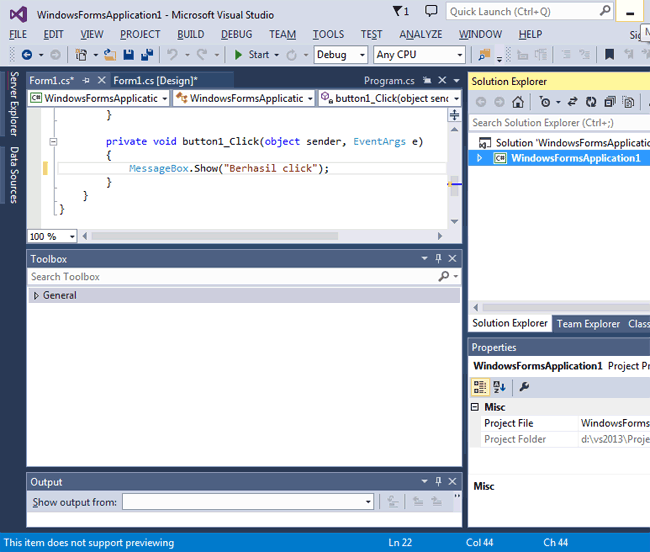Viewport: 650px width, 552px height.
Task: Click the Promote preview tab icon for Program.cs
Action: point(427,80)
